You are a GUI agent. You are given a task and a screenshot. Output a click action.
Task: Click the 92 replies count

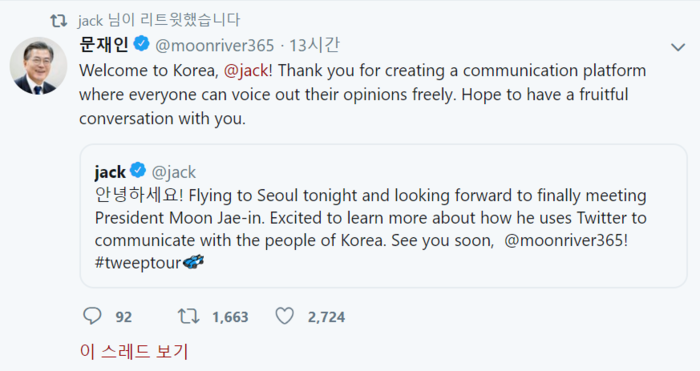click(124, 317)
